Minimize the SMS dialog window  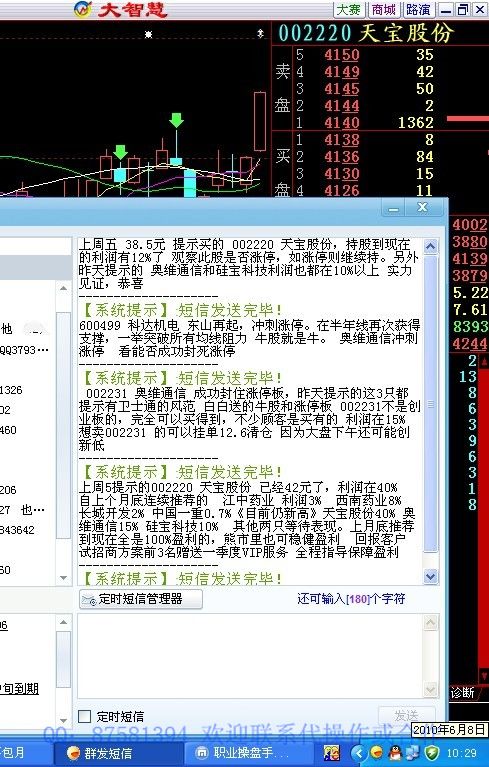pos(394,208)
